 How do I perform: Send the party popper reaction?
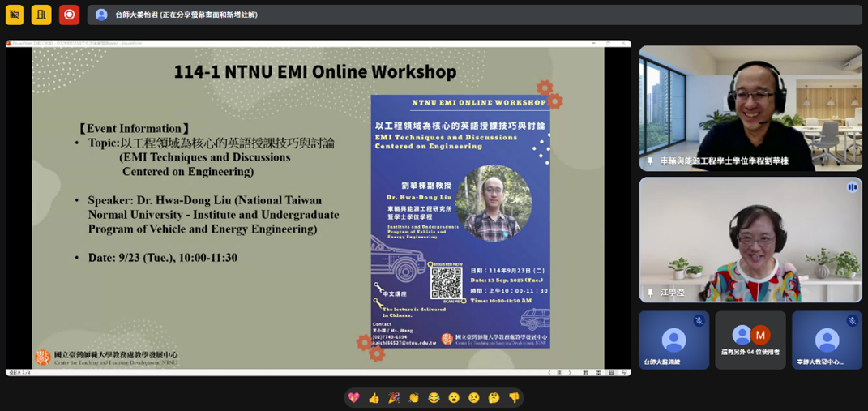pyautogui.click(x=394, y=397)
